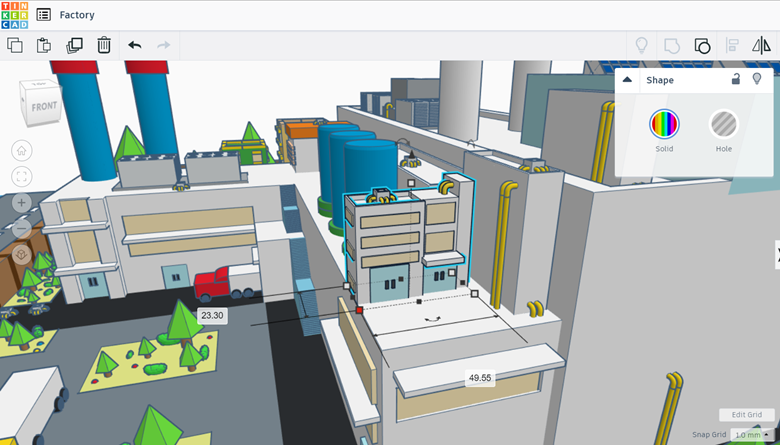
Task: Select the Hole striped swatch
Action: (724, 124)
